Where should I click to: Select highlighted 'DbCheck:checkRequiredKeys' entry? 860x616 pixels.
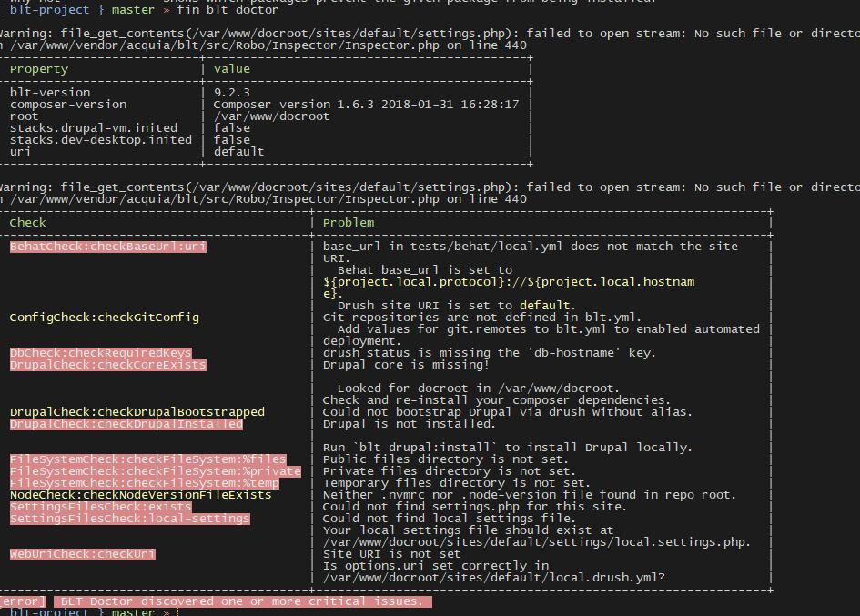[100, 353]
